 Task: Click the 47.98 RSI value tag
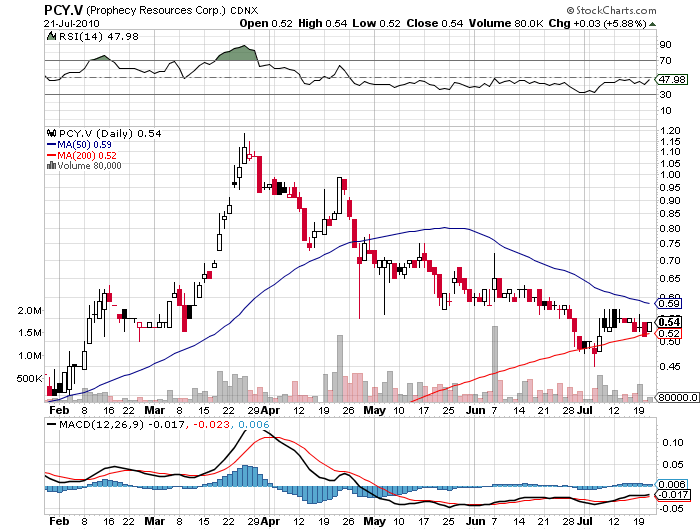click(x=670, y=79)
